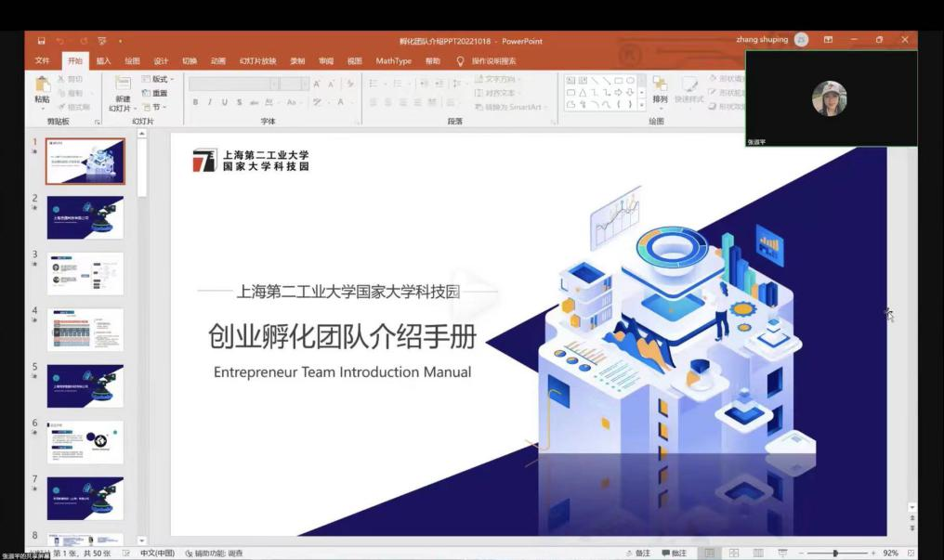Fit slide to current window icon

(911, 553)
